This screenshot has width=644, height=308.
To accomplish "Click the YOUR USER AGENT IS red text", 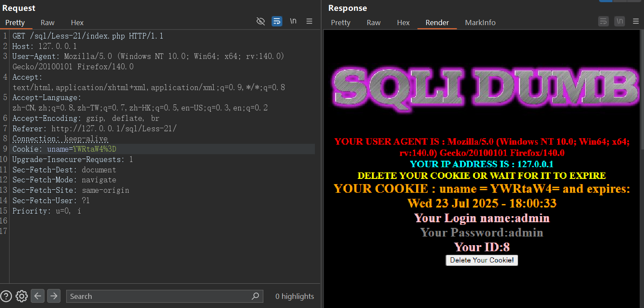I will click(482, 147).
